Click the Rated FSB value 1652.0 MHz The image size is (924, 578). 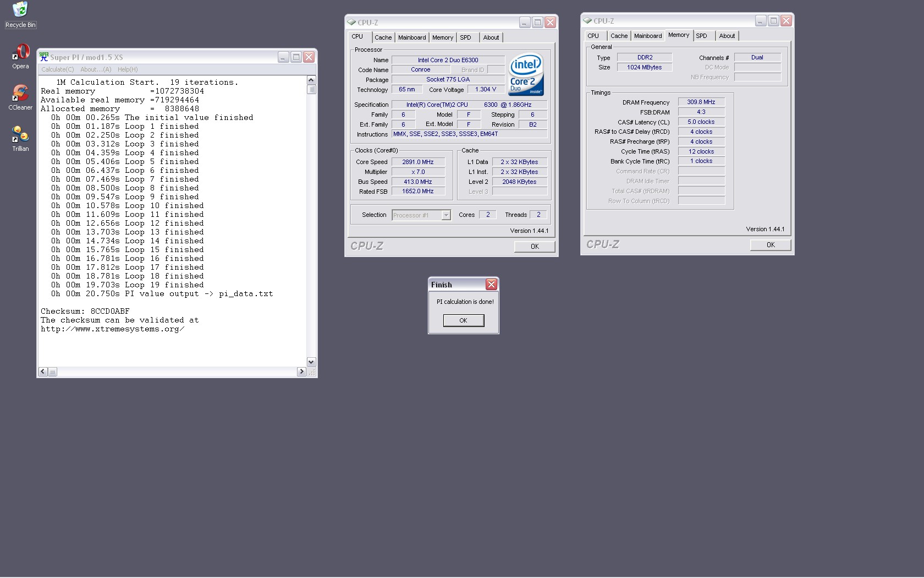click(418, 192)
